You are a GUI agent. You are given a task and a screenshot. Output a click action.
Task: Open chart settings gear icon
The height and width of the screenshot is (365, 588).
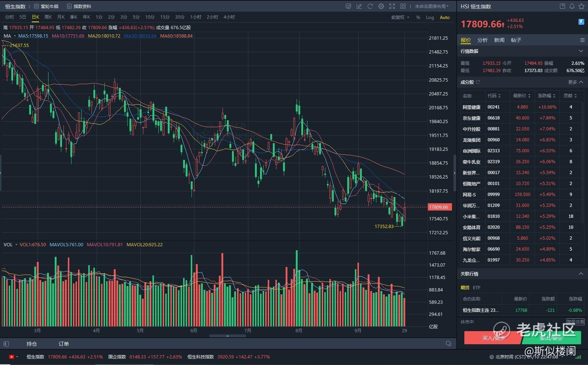381,6
